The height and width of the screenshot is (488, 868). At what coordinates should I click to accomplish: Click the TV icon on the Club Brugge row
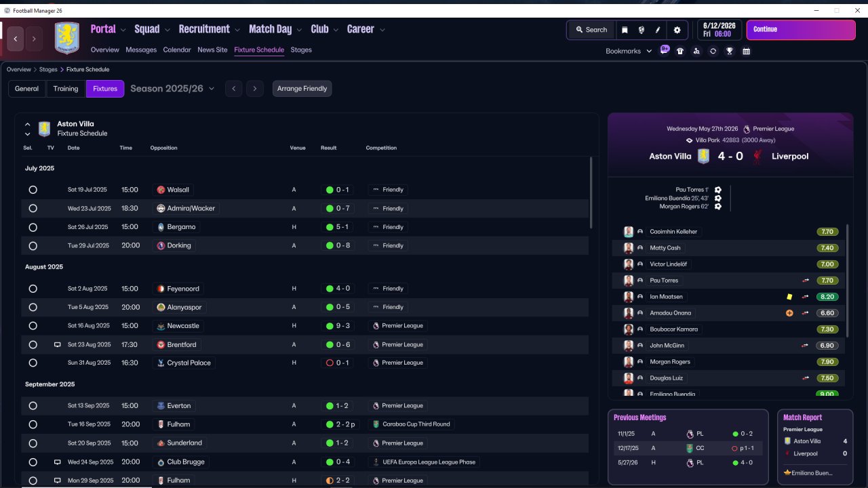coord(57,462)
